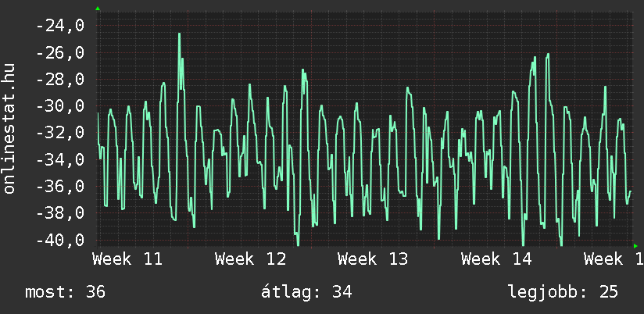This screenshot has width=644, height=314.
Task: Click the -40,0 y-axis label
Action: point(60,239)
